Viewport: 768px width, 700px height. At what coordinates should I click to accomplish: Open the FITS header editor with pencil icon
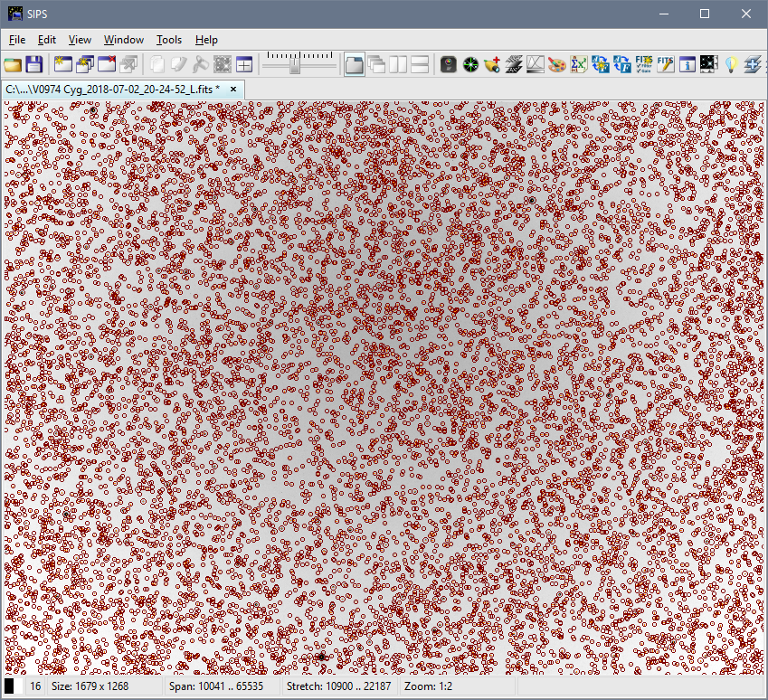666,64
